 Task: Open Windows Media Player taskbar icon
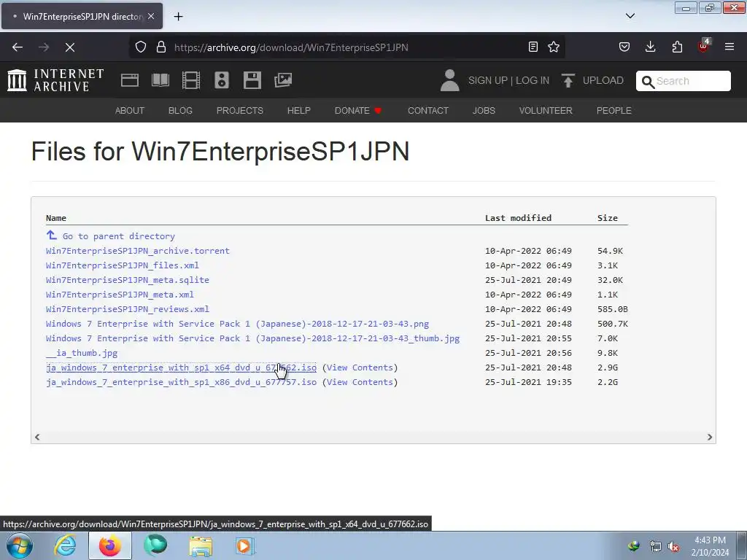(245, 545)
